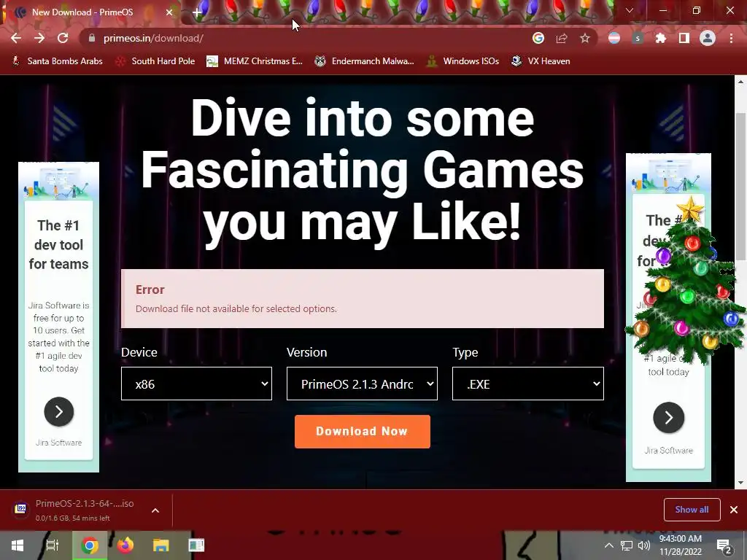
Task: Open the tab search chevron
Action: pos(630,10)
